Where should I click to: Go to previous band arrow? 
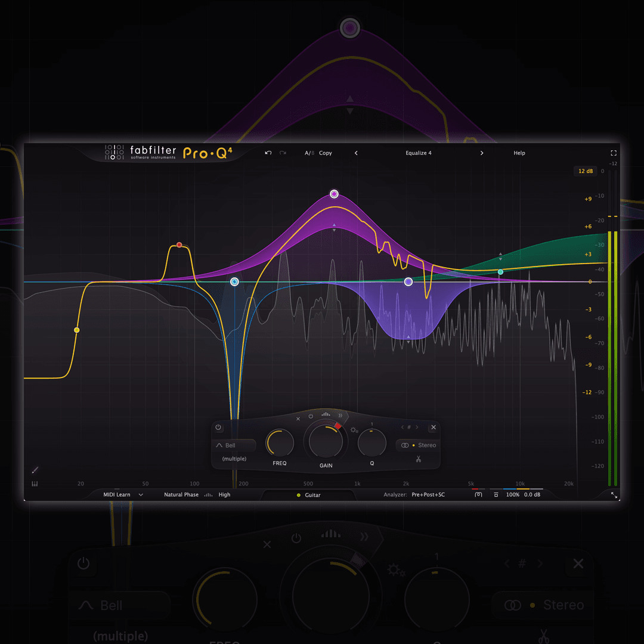402,427
